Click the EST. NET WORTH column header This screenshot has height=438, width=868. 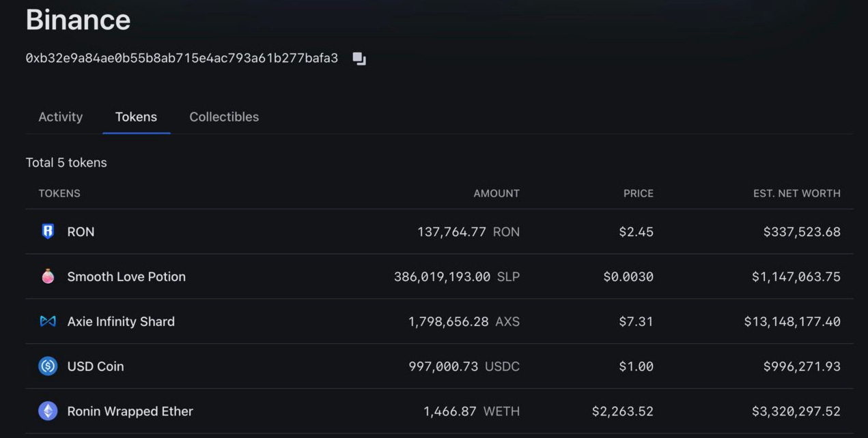point(797,194)
